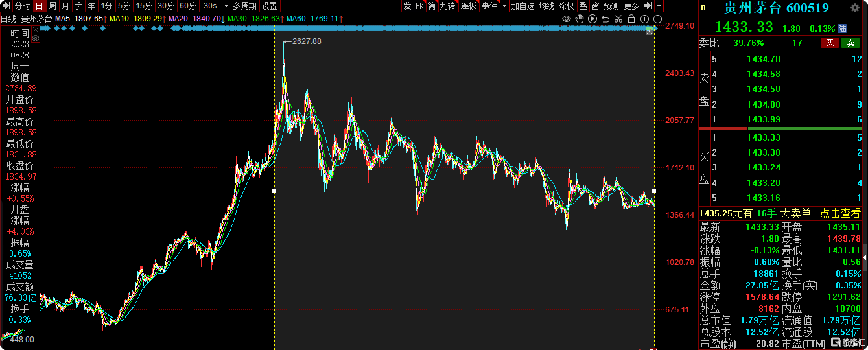
Task: Click the chart range selection handle on the left dashed line
Action: click(x=274, y=191)
